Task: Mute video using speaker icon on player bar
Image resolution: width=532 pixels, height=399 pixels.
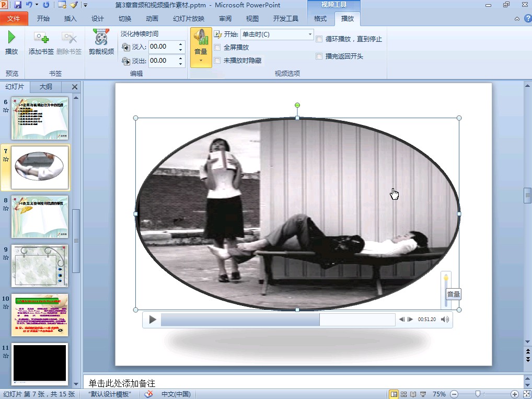Action: point(445,320)
